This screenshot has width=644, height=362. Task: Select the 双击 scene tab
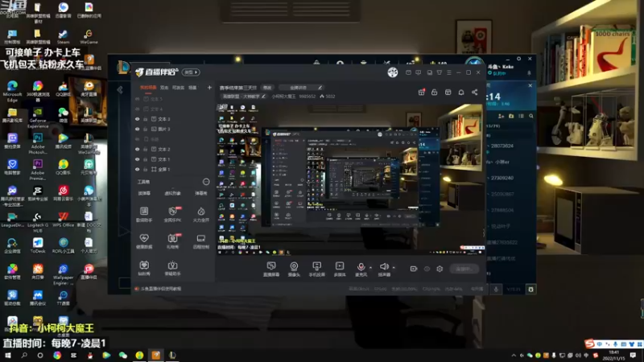(x=164, y=88)
